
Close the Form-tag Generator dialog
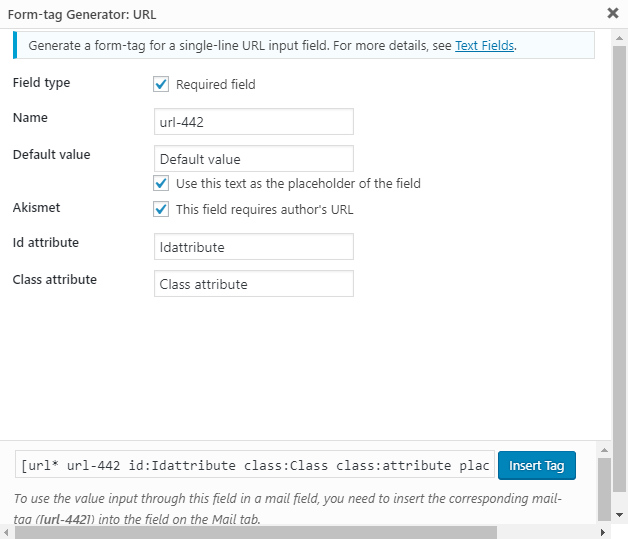click(612, 14)
